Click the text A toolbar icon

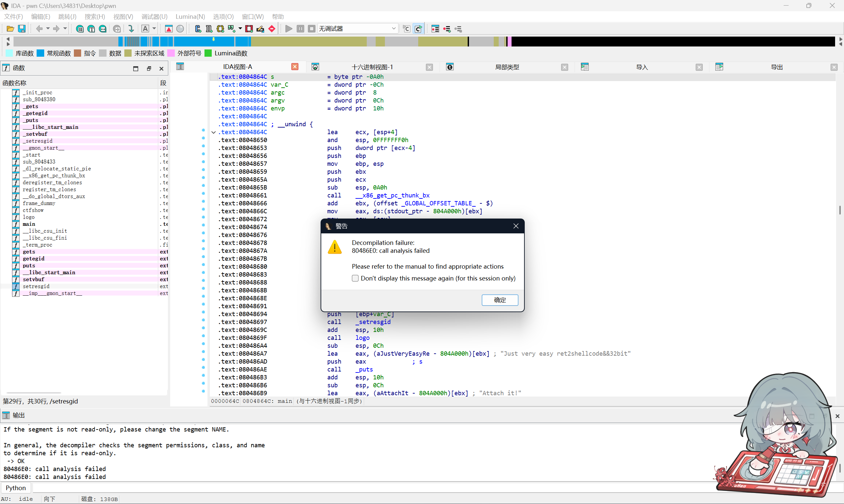tap(145, 29)
